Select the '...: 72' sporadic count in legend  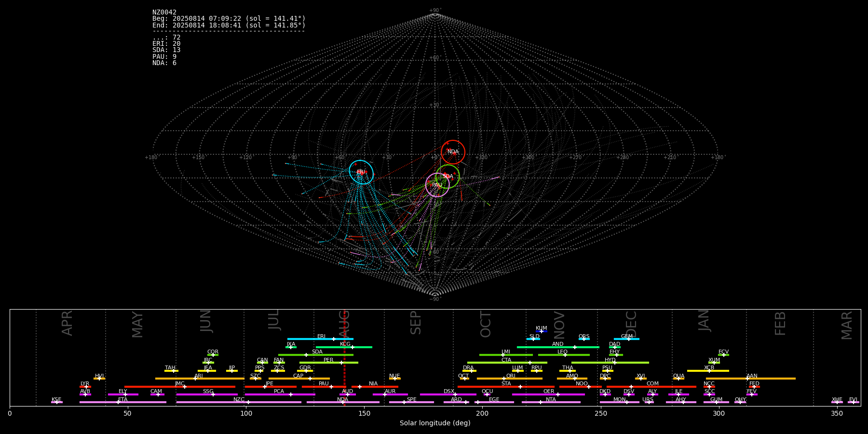pyautogui.click(x=166, y=38)
